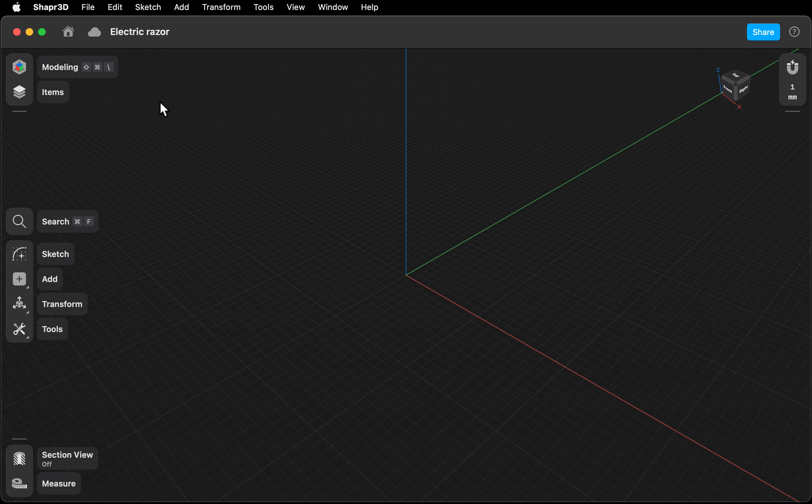The height and width of the screenshot is (504, 812).
Task: Click the Modeling workspace cube icon
Action: (19, 67)
